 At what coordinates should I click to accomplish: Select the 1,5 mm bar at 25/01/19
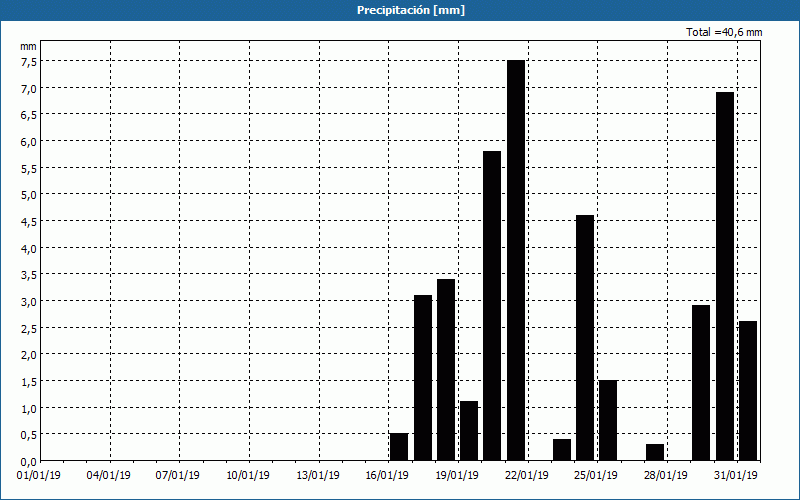pos(608,420)
